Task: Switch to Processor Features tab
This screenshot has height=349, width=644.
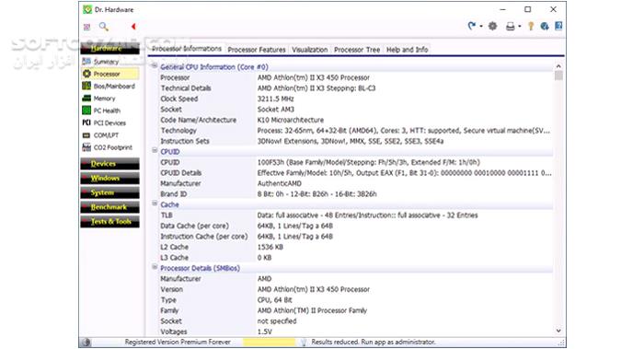Action: click(x=257, y=50)
